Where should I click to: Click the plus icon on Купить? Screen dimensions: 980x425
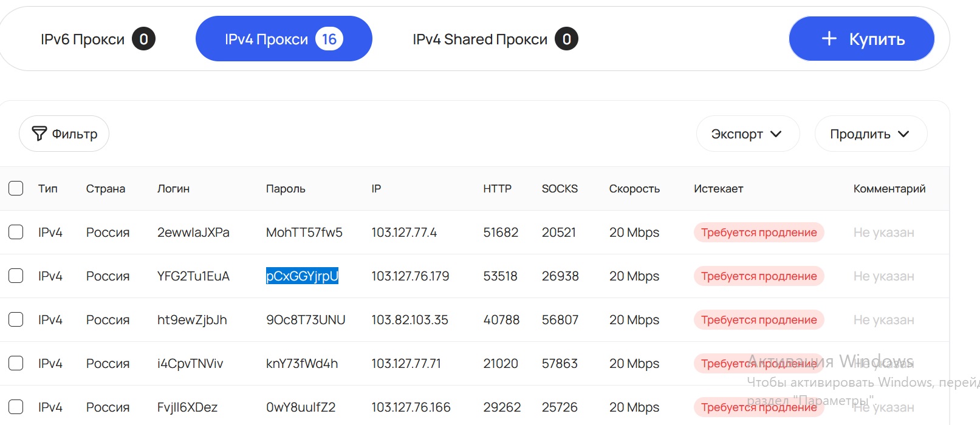click(x=829, y=39)
